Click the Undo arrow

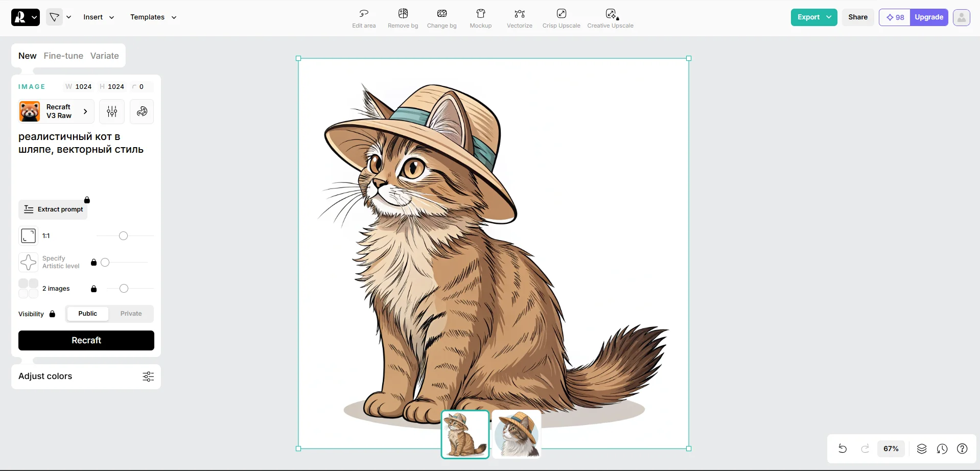click(x=843, y=449)
